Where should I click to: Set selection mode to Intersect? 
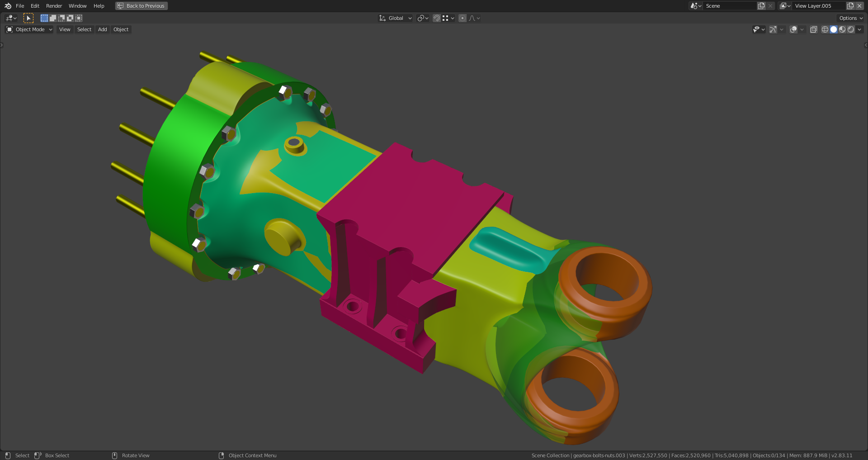pyautogui.click(x=79, y=18)
